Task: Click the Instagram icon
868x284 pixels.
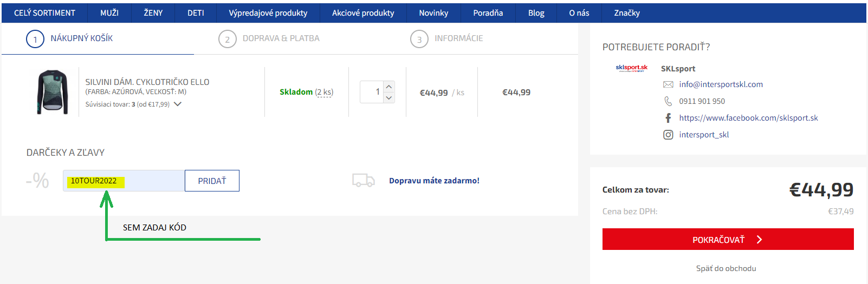Action: pos(668,135)
